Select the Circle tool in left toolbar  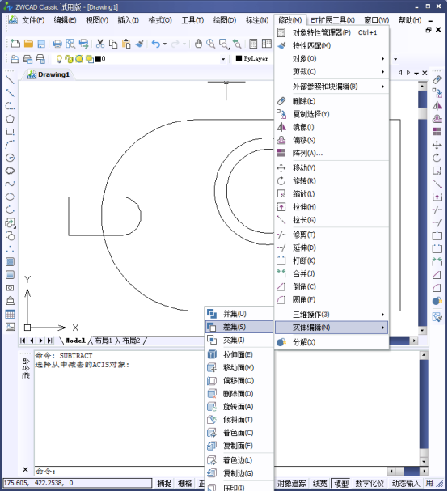click(10, 158)
